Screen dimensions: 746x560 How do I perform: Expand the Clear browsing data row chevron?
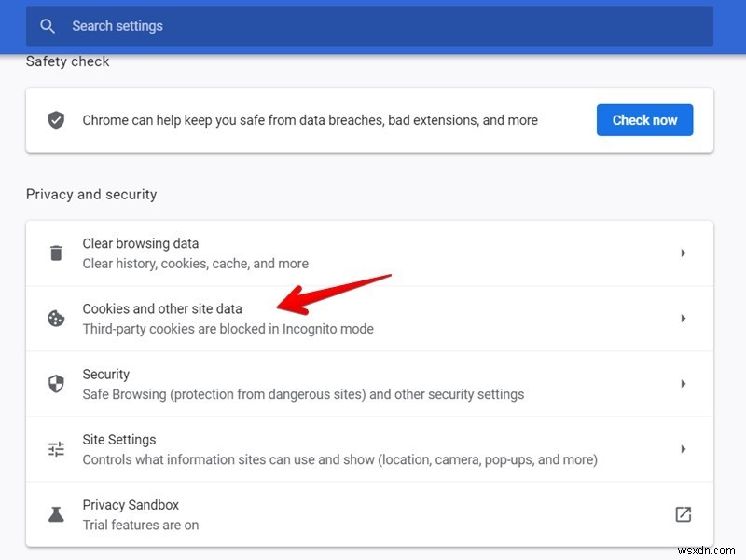pyautogui.click(x=684, y=253)
